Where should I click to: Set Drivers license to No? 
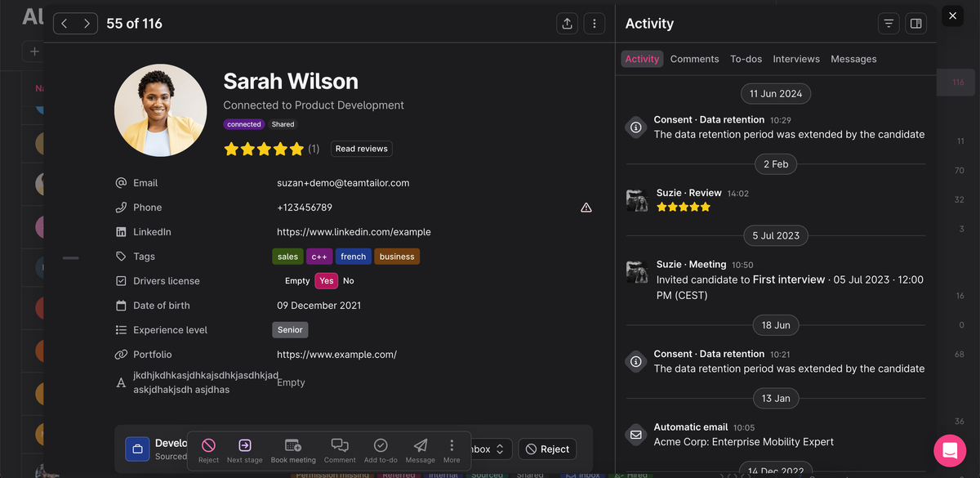pos(349,281)
